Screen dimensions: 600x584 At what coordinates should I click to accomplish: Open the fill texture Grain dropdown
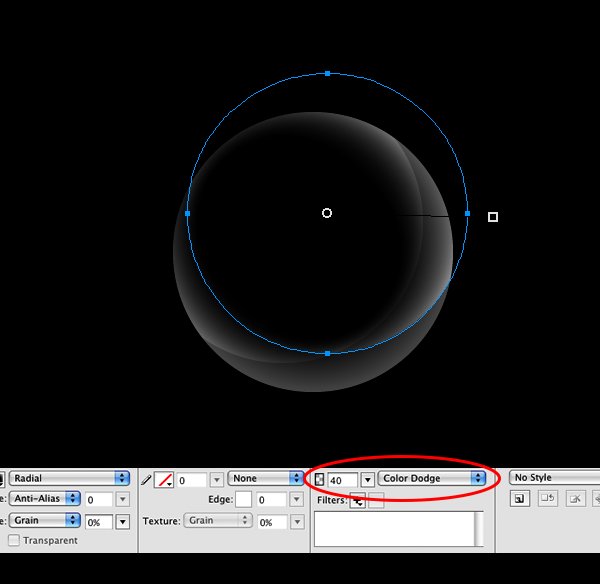click(x=45, y=520)
